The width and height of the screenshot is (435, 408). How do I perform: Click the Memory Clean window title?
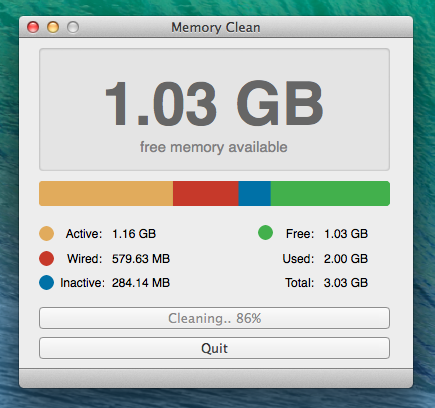(216, 27)
